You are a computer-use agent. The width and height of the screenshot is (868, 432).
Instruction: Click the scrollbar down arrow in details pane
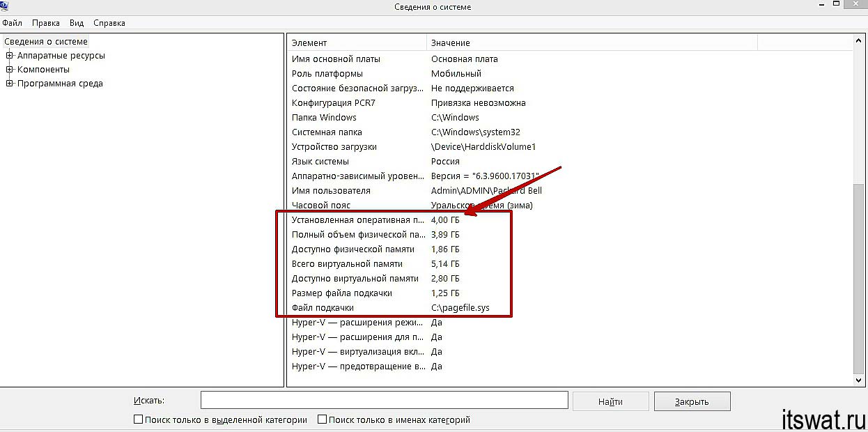click(859, 380)
